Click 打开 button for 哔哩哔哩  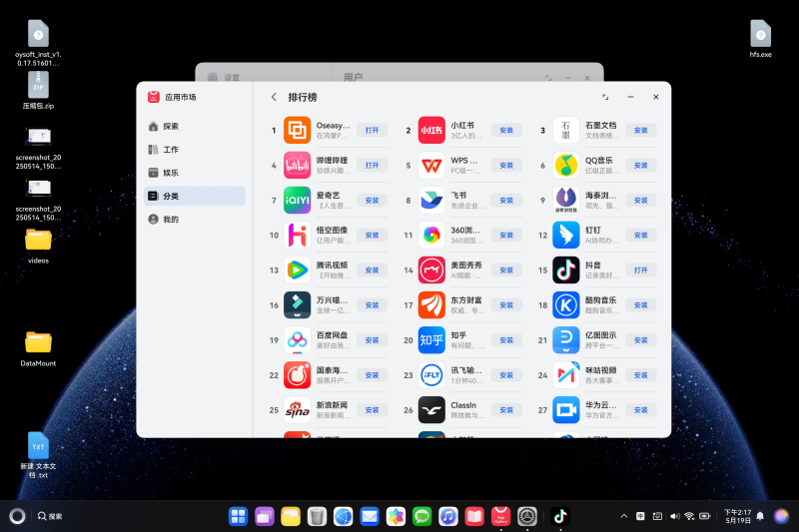click(372, 166)
